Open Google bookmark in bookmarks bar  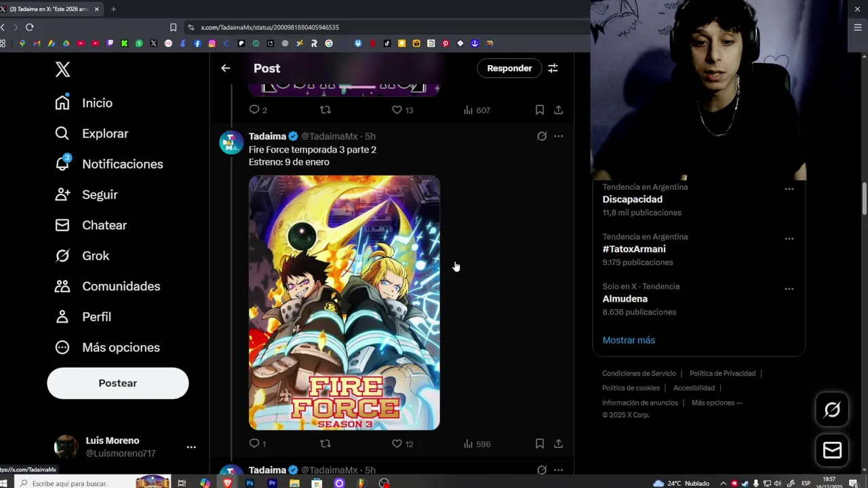(x=329, y=43)
